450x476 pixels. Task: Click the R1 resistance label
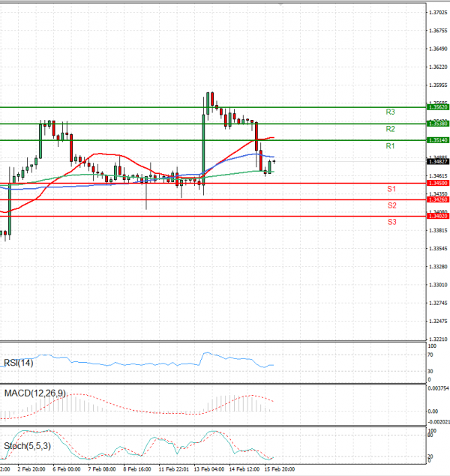pyautogui.click(x=390, y=146)
